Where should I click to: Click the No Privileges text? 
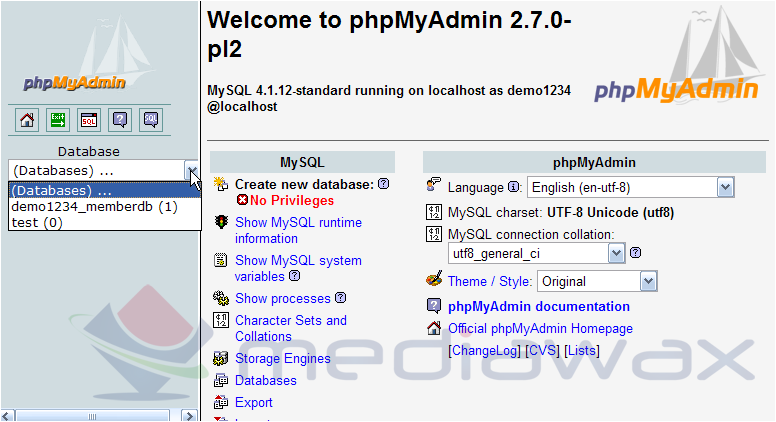291,200
